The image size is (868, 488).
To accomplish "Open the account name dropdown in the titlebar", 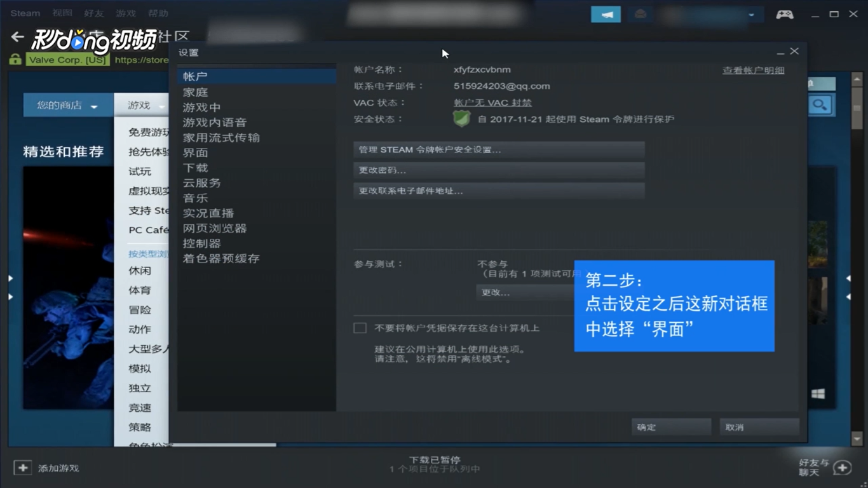I will coord(752,14).
